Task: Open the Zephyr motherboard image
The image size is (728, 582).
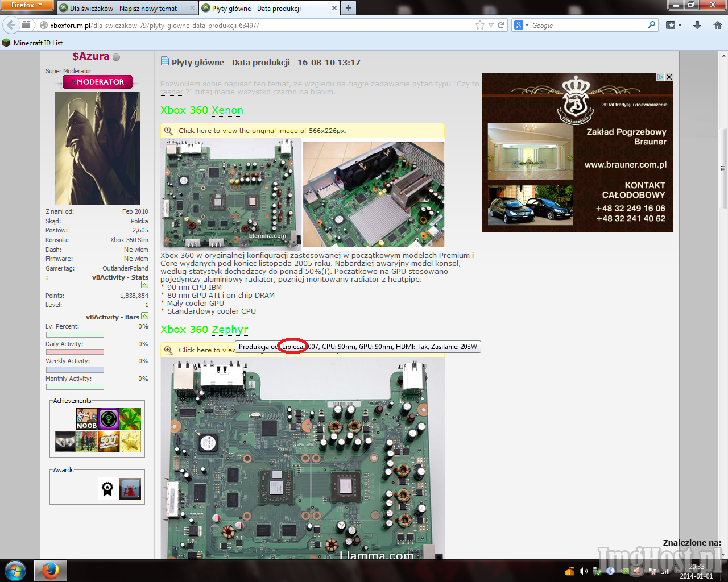Action: tap(303, 458)
